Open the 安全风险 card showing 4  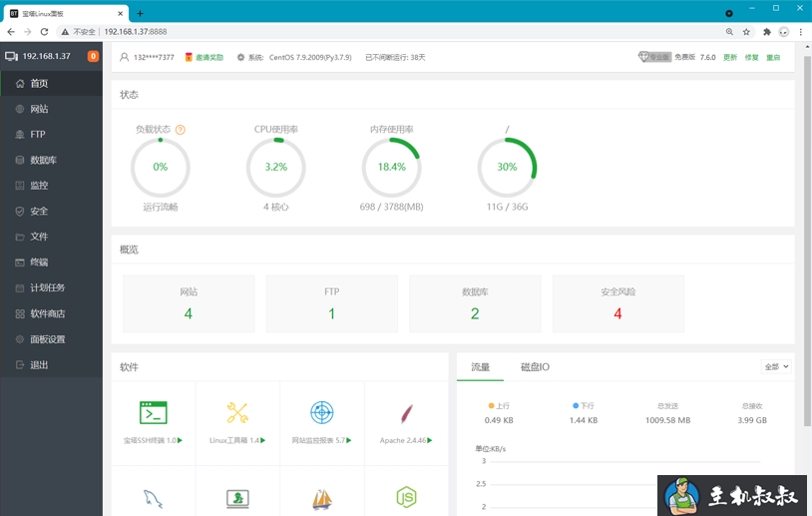(618, 303)
